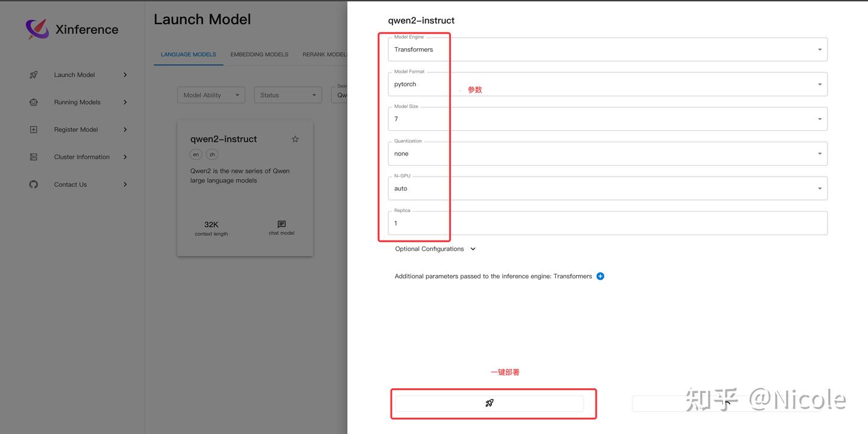Open the Model Ability filter dropdown
The height and width of the screenshot is (434, 868).
[x=210, y=95]
